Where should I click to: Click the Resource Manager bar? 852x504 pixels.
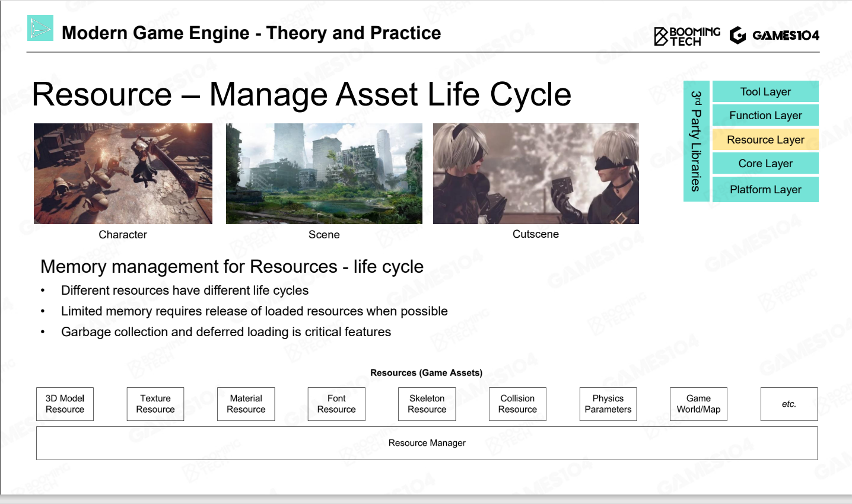pos(427,444)
